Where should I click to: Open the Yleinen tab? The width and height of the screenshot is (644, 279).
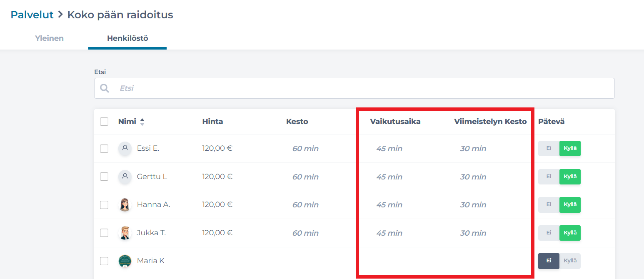tap(49, 38)
